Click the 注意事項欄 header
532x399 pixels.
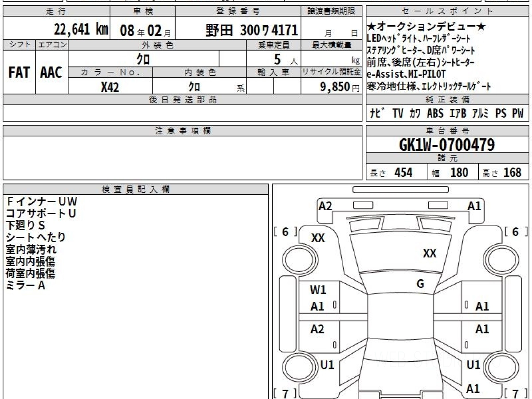(183, 131)
